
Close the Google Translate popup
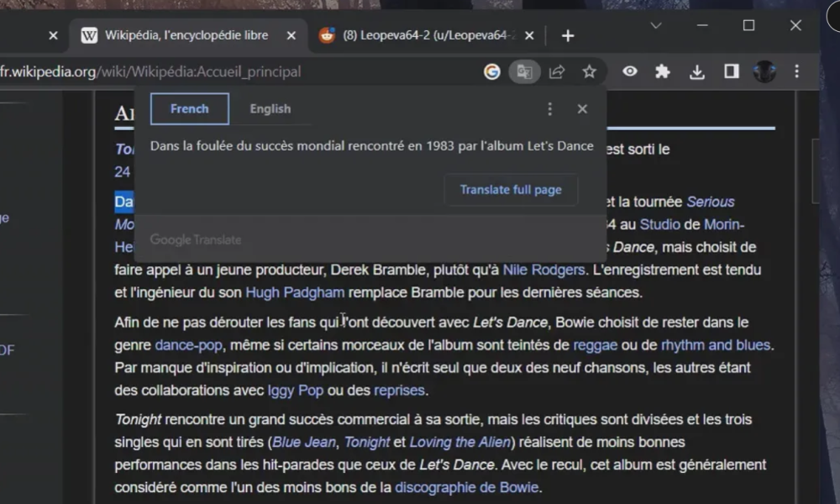582,109
